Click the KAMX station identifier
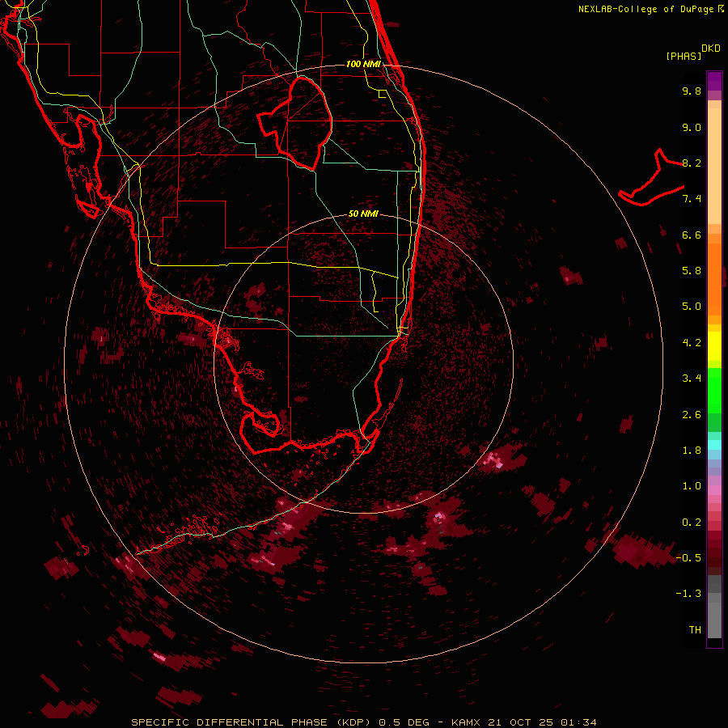Viewport: 728px width, 728px height. pos(467,722)
